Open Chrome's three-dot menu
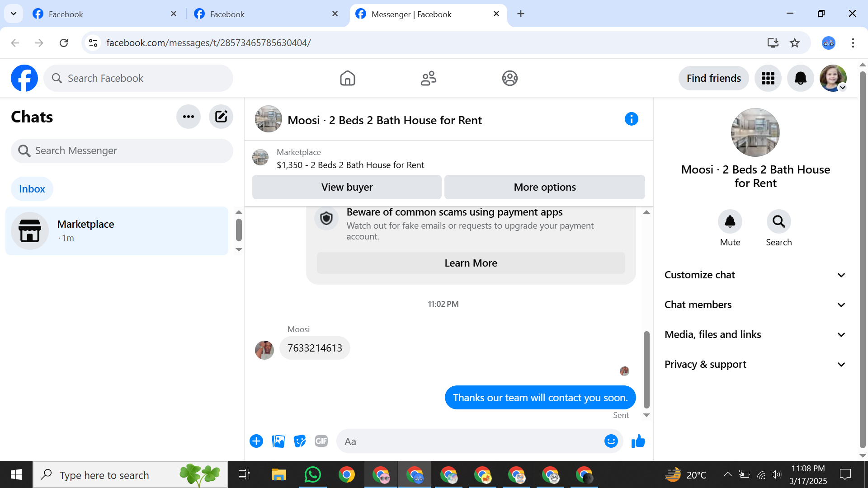This screenshot has width=868, height=488. coord(853,42)
